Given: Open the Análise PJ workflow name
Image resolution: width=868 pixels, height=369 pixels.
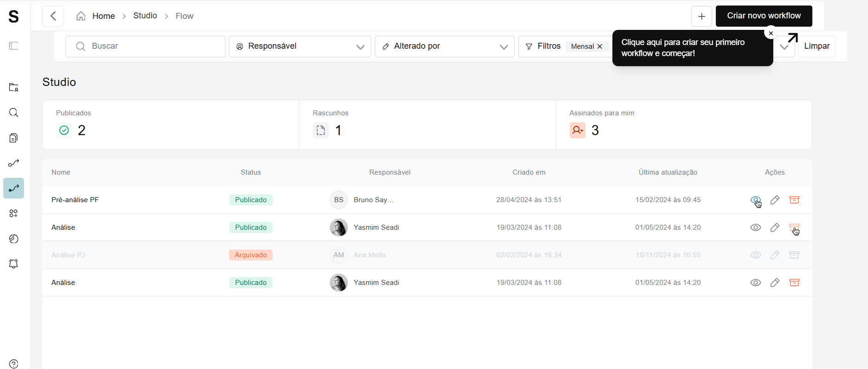Looking at the screenshot, I should coord(69,255).
